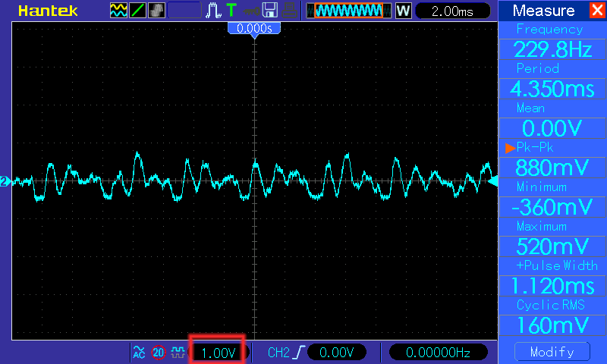Click the channel 2 ground level marker
This screenshot has height=364, width=607.
pos(5,181)
